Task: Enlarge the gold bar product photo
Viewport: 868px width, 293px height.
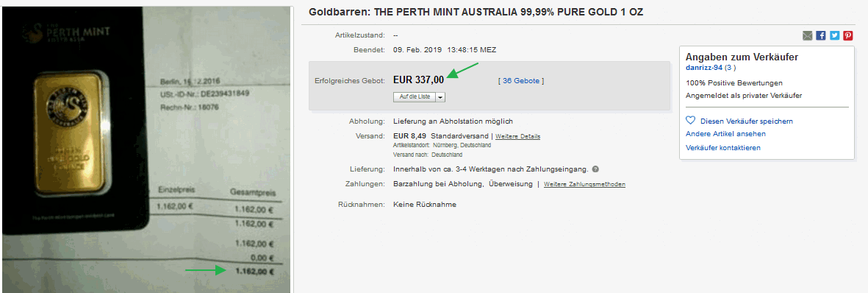Action: (x=146, y=150)
